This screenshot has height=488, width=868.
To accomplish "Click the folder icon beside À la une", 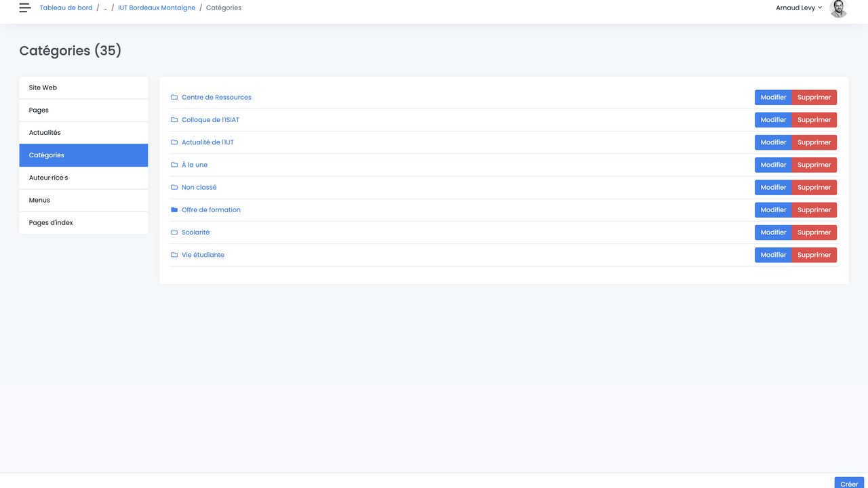I will coord(174,165).
